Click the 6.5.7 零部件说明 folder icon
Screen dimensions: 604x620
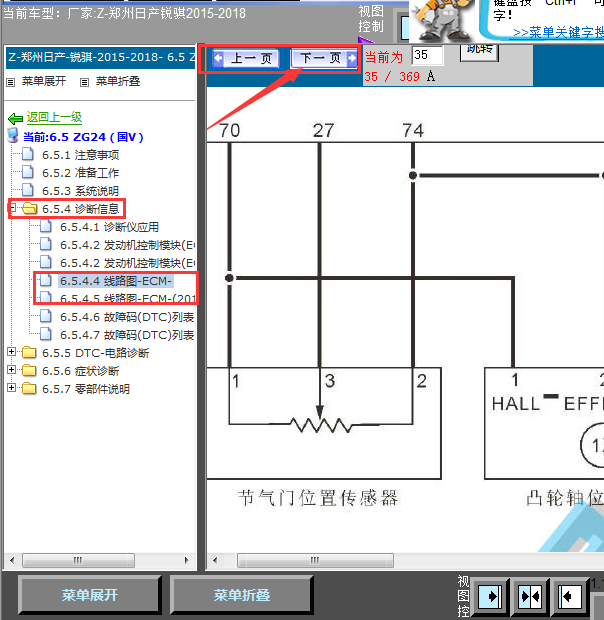click(29, 389)
